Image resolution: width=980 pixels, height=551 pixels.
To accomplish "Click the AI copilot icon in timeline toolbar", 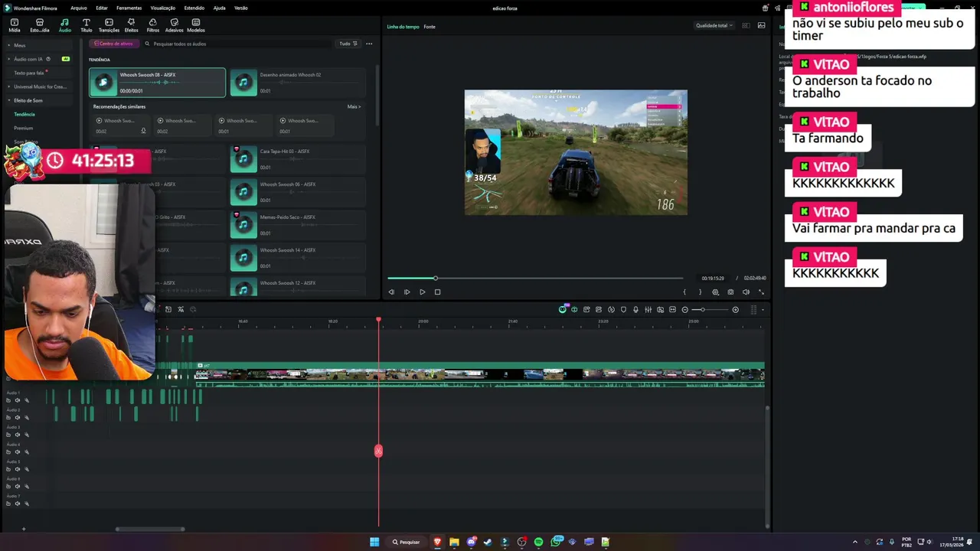I will (563, 309).
